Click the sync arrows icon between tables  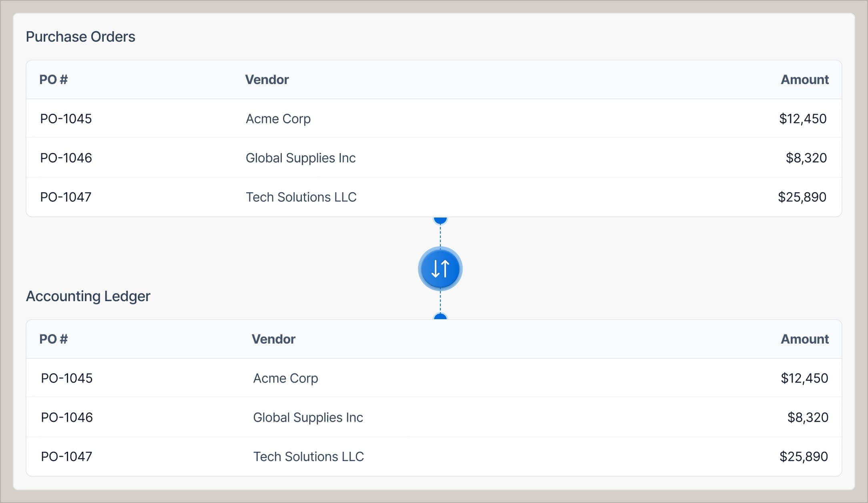click(440, 269)
